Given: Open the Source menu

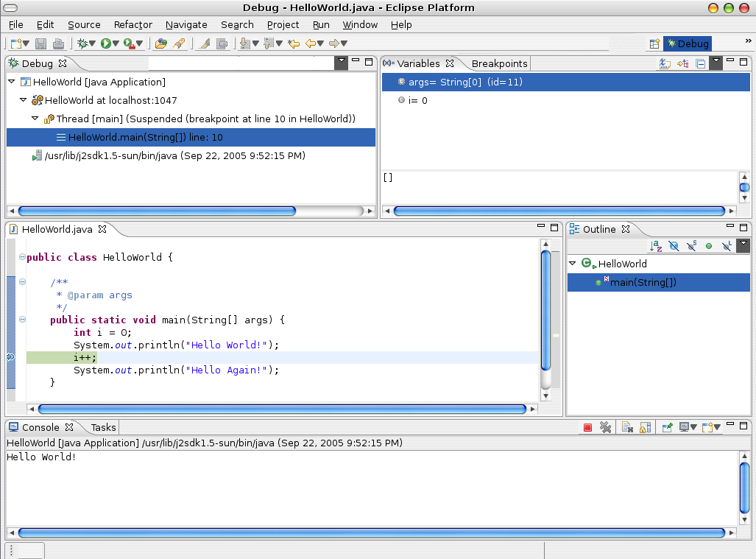Looking at the screenshot, I should coord(84,24).
